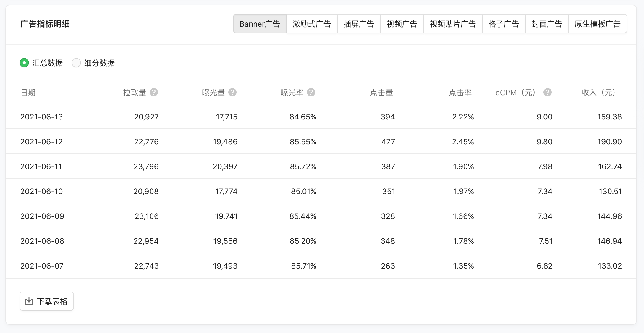
Task: Open the 视频广告 tab
Action: click(402, 24)
